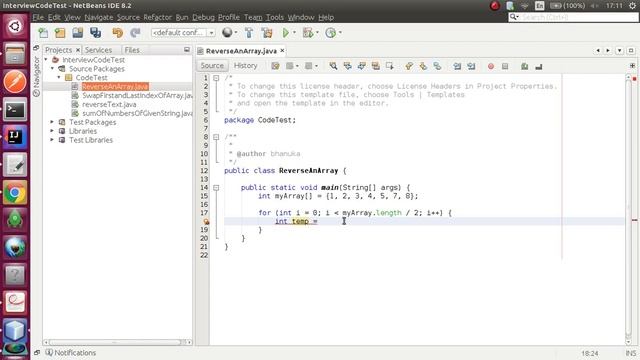The height and width of the screenshot is (360, 640).
Task: Expand the Test Libraries node
Action: click(52, 140)
